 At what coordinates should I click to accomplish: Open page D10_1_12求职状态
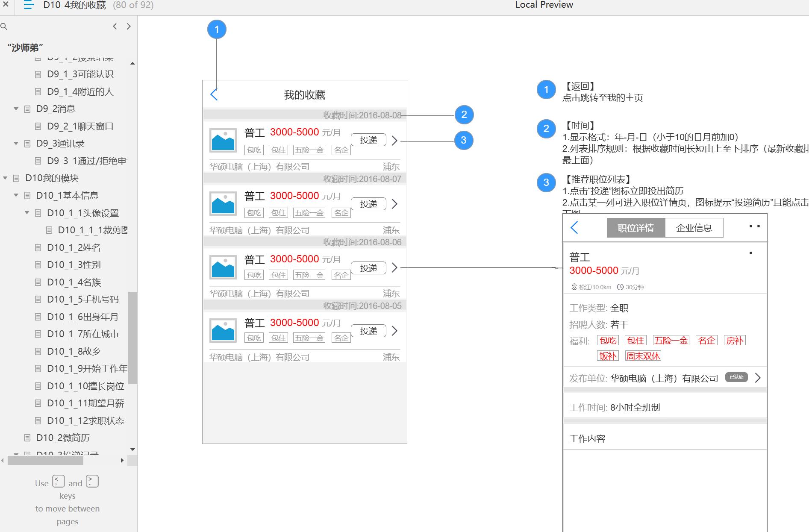85,420
